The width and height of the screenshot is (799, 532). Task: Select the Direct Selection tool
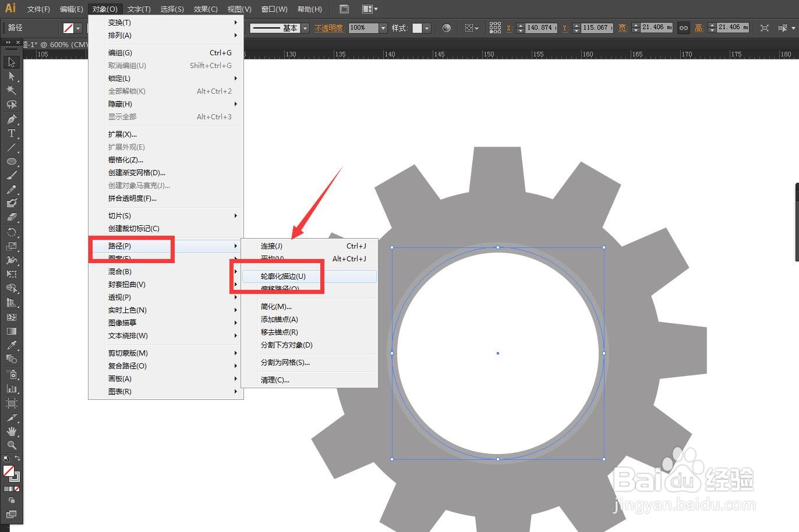11,76
